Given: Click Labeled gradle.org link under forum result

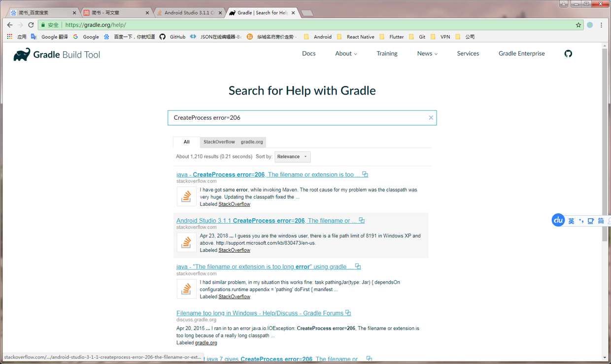Looking at the screenshot, I should pyautogui.click(x=206, y=343).
